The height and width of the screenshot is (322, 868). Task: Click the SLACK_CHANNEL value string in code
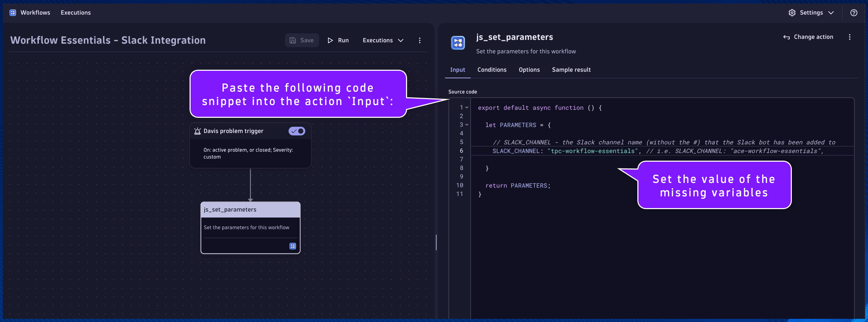(592, 151)
